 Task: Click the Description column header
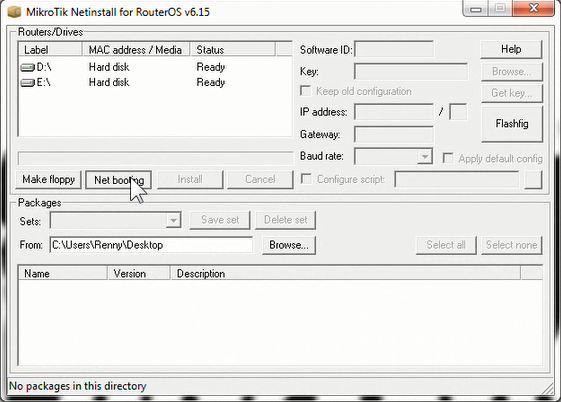pyautogui.click(x=346, y=274)
